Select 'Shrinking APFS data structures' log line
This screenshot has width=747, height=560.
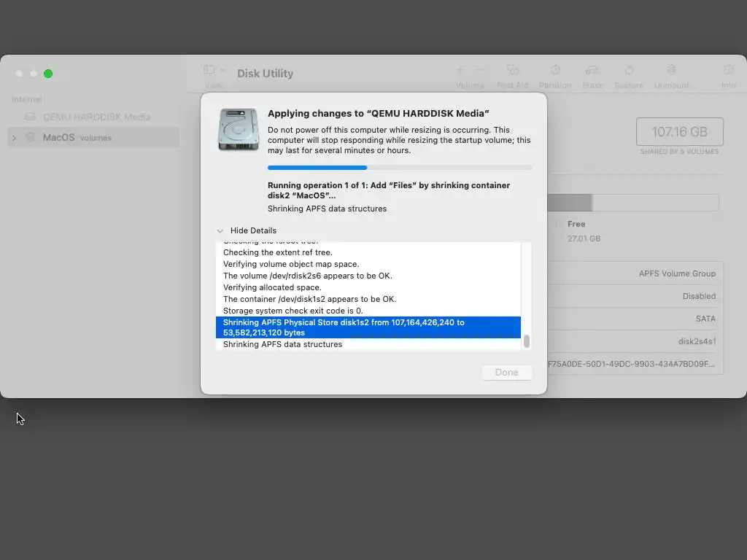point(368,344)
